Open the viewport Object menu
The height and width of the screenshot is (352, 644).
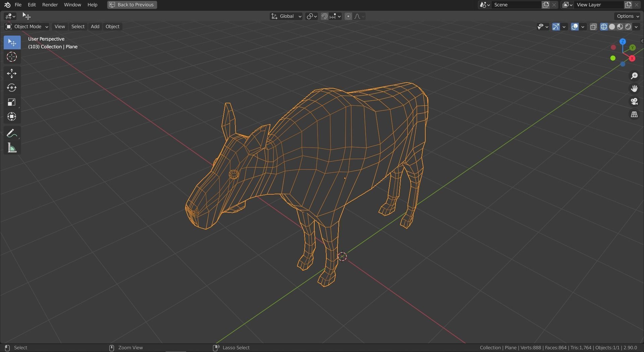[112, 27]
